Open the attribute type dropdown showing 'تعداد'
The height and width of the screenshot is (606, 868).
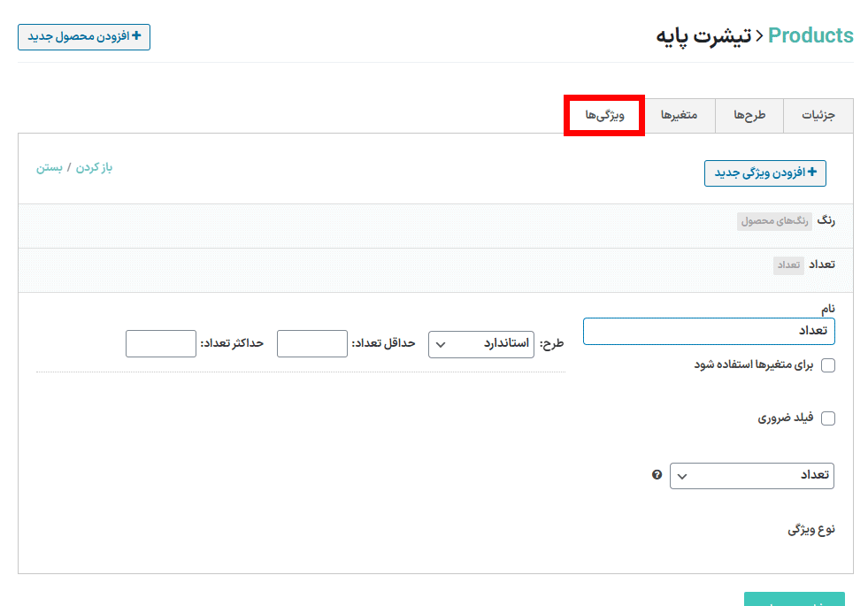751,475
